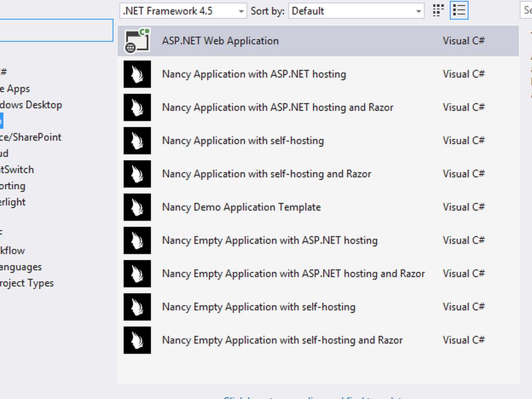The width and height of the screenshot is (532, 399).
Task: Select Nancy Application with self-hosting and Razor
Action: (x=267, y=174)
